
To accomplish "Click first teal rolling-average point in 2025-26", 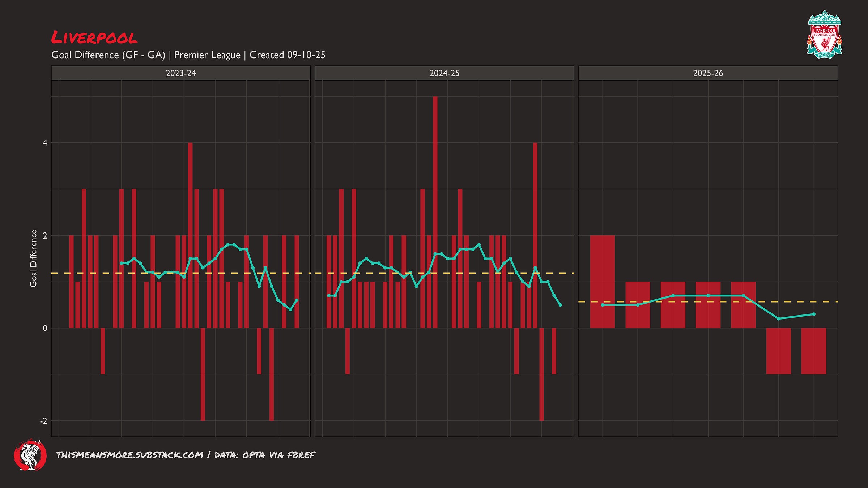I will tap(603, 305).
